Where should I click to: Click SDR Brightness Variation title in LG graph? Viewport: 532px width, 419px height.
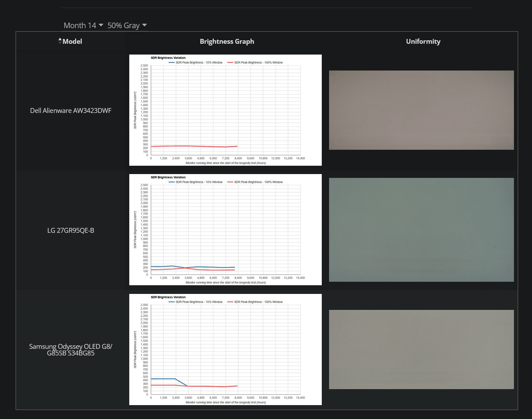tap(168, 177)
